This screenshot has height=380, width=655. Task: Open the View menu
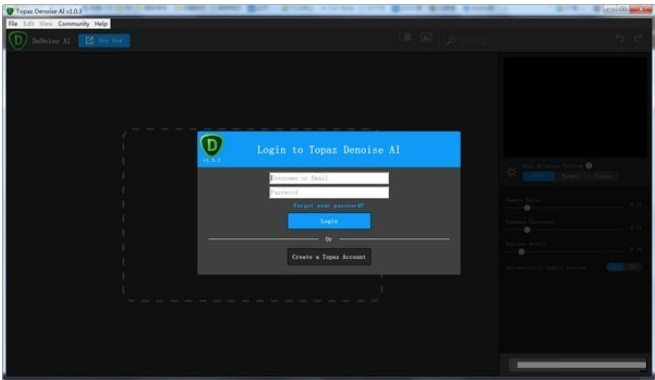click(x=46, y=24)
